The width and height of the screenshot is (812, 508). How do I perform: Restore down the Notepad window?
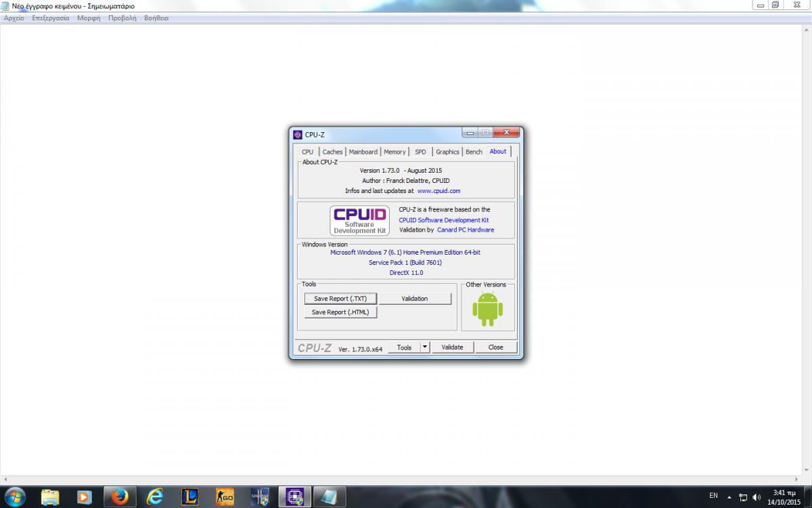click(x=775, y=5)
